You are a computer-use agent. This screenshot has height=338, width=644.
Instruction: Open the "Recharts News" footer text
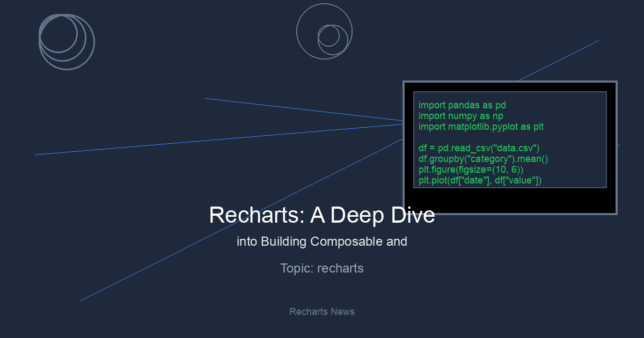point(321,312)
